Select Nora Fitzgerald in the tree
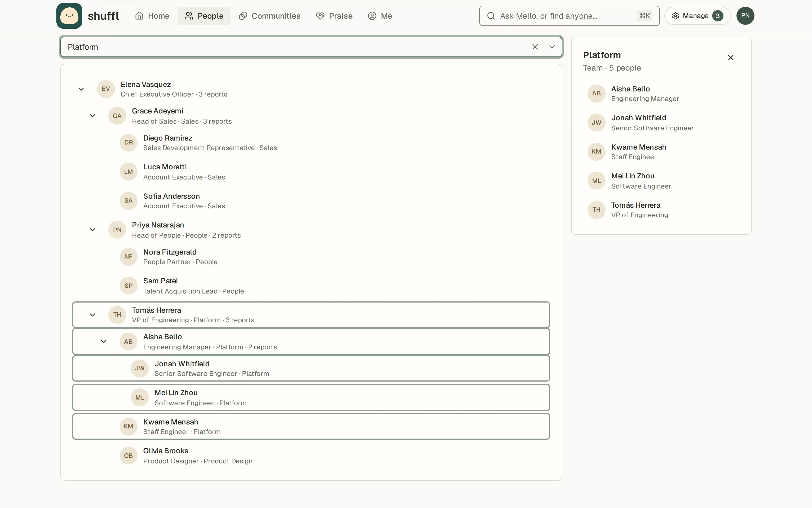The height and width of the screenshot is (508, 812). tap(311, 257)
